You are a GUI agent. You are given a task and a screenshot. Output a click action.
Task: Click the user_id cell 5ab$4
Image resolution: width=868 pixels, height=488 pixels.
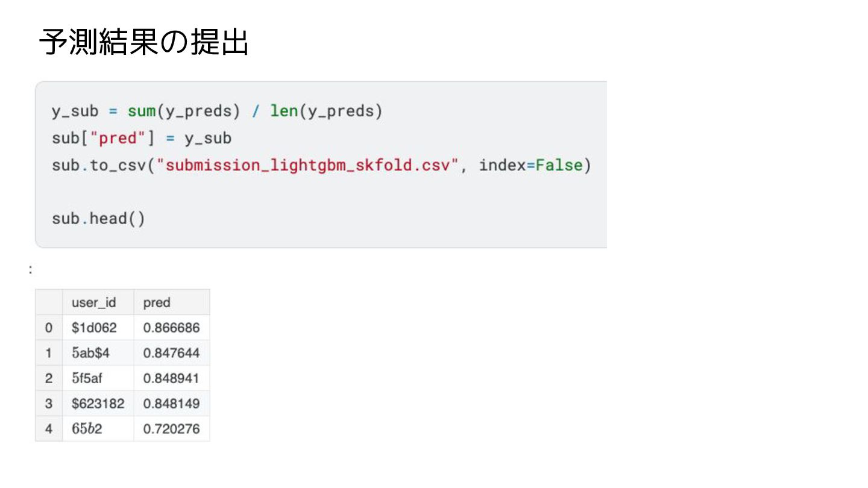point(90,353)
